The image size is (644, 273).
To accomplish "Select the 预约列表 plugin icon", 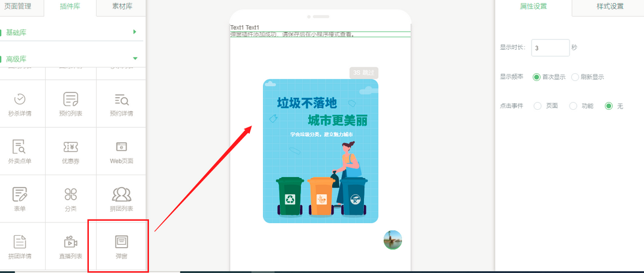I will [x=71, y=103].
